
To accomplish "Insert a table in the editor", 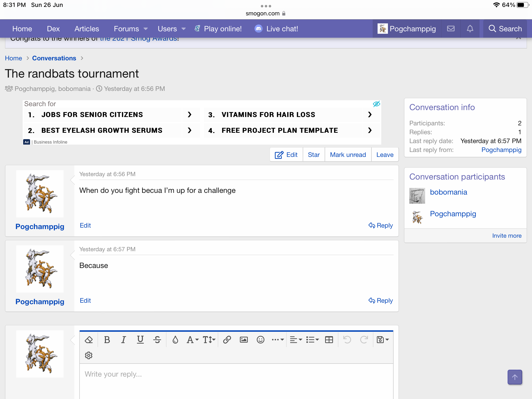I will [x=329, y=340].
